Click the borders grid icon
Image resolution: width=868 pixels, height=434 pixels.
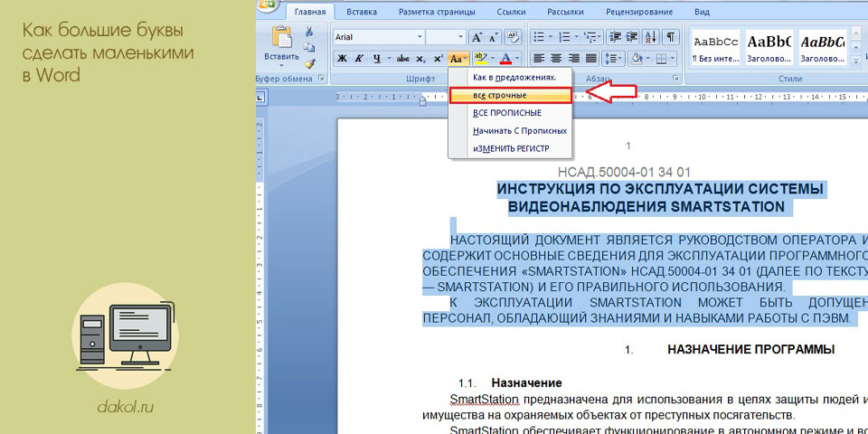click(661, 58)
